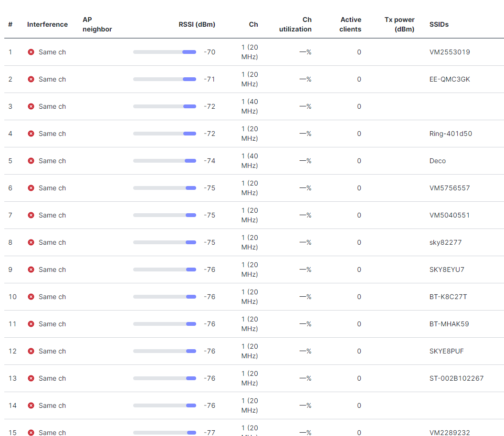Click the RSSI signal strength bar on row 2
The image size is (504, 436).
[165, 79]
